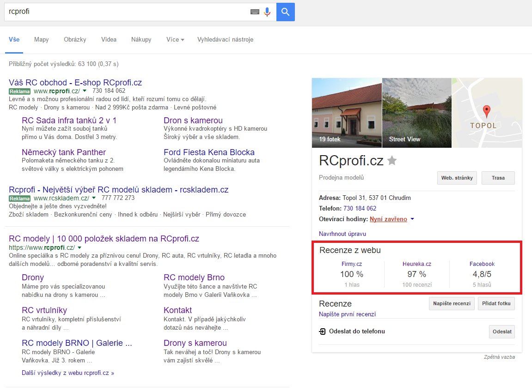Image resolution: width=532 pixels, height=392 pixels.
Task: Open Německý tank Panther link
Action: pyautogui.click(x=64, y=152)
